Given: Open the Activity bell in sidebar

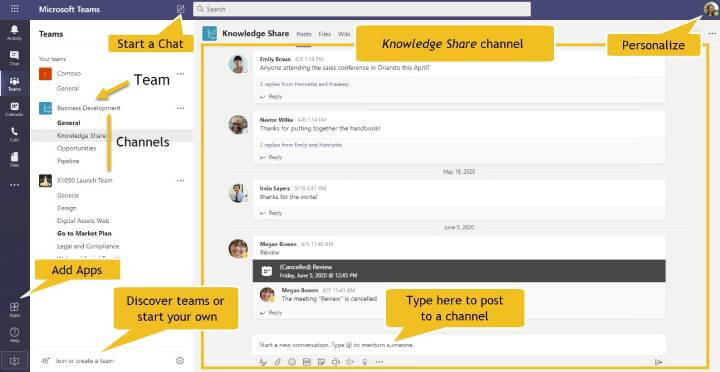Looking at the screenshot, I should coord(14,32).
